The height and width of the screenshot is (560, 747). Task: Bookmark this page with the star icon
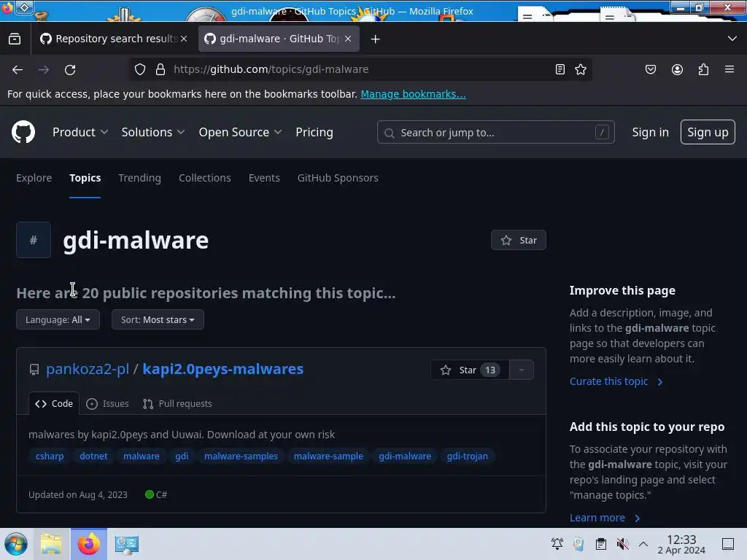click(580, 69)
